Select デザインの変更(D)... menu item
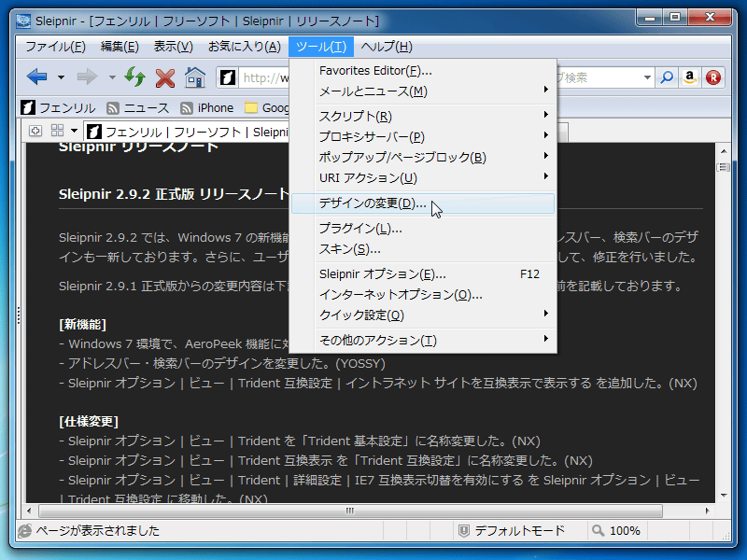 coord(423,203)
